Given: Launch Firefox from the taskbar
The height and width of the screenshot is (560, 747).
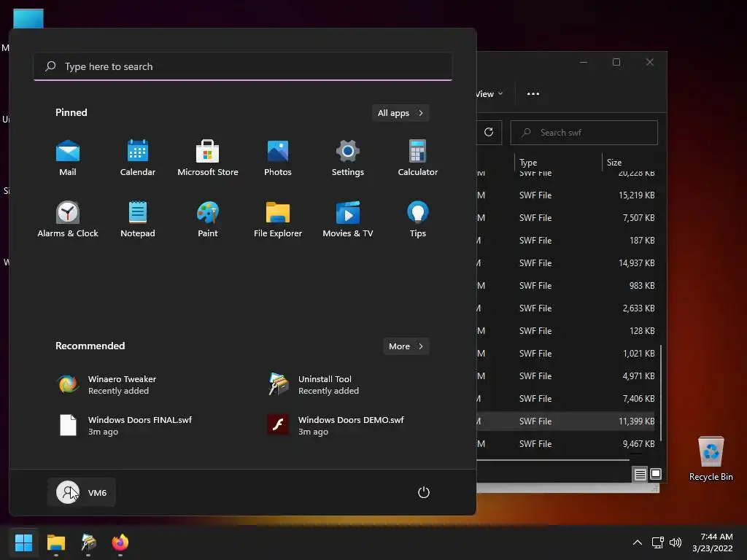Looking at the screenshot, I should (x=120, y=542).
